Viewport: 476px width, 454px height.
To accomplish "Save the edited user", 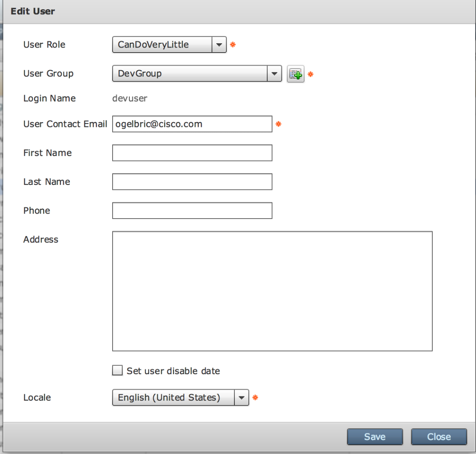I will 375,437.
